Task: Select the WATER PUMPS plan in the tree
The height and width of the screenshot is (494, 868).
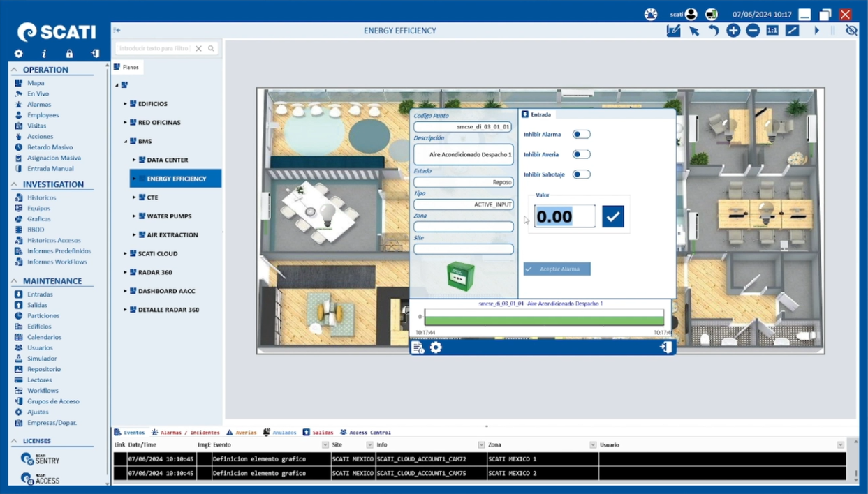Action: click(169, 216)
